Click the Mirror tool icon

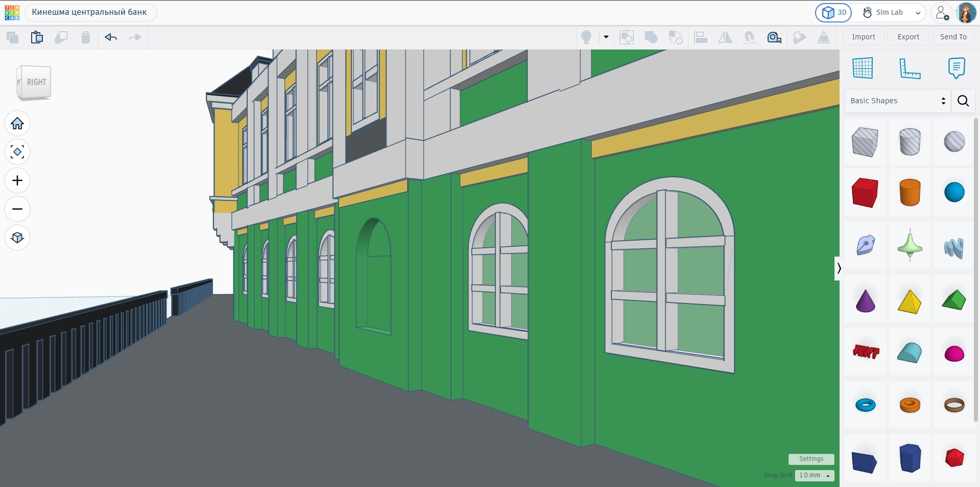725,37
